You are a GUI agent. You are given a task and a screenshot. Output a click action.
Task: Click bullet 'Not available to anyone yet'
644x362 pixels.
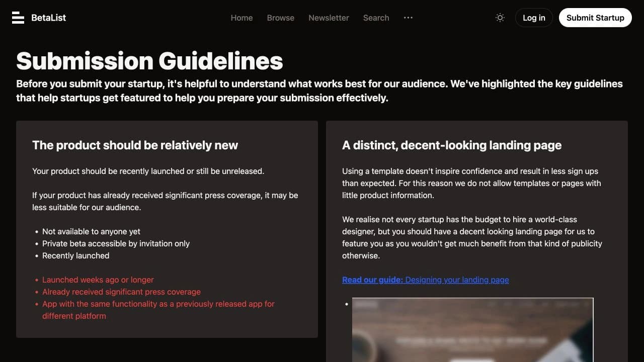[x=91, y=231]
